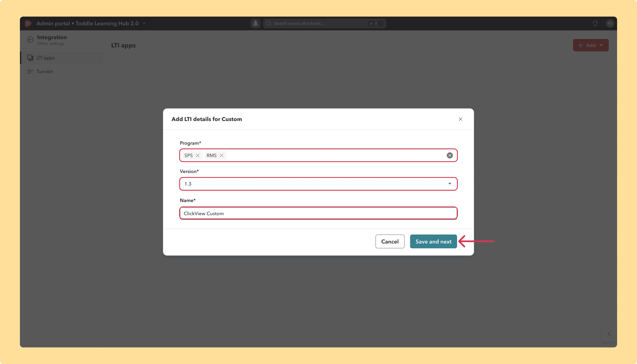Click the Turnitin sidebar icon
The height and width of the screenshot is (364, 637).
tap(30, 72)
